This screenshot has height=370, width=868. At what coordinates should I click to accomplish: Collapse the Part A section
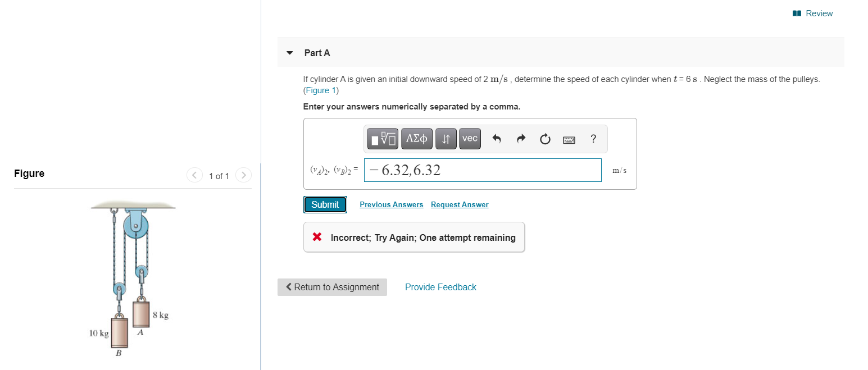(289, 52)
